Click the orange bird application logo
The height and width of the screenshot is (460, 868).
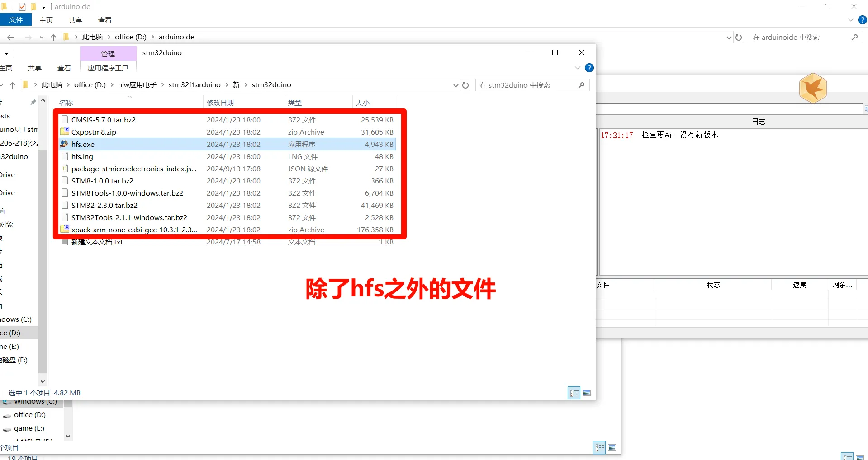pyautogui.click(x=813, y=88)
